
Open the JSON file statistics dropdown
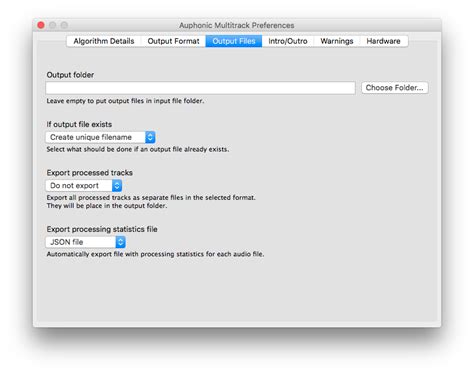coord(85,242)
